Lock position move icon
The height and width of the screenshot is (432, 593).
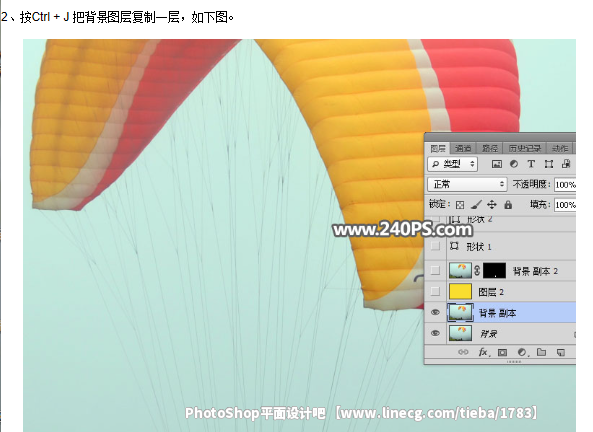[492, 205]
